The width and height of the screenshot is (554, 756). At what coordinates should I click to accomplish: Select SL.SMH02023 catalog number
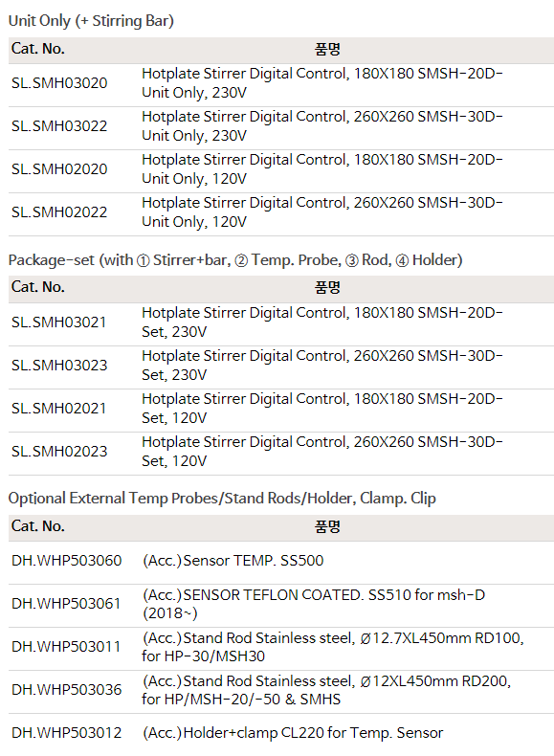59,452
